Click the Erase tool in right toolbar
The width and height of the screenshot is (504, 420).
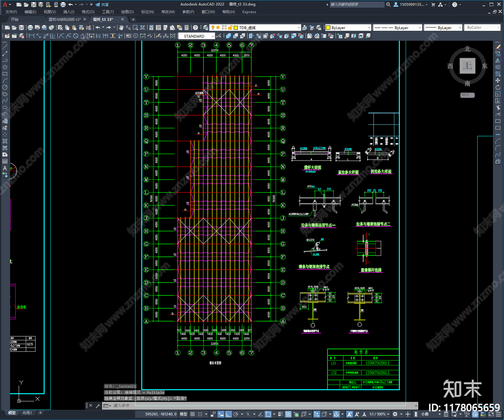click(498, 47)
